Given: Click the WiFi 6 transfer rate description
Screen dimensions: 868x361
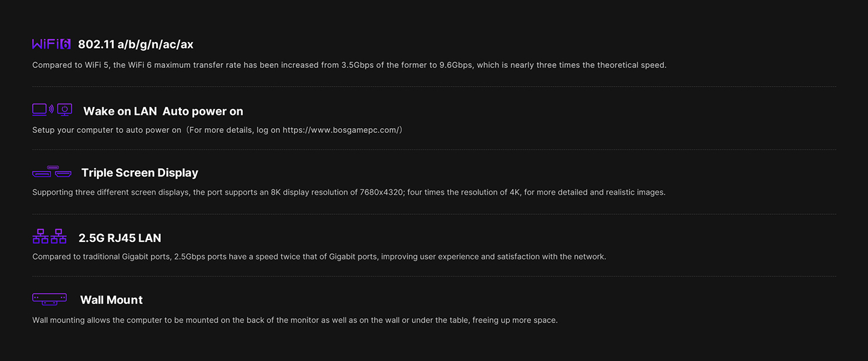Looking at the screenshot, I should 349,65.
